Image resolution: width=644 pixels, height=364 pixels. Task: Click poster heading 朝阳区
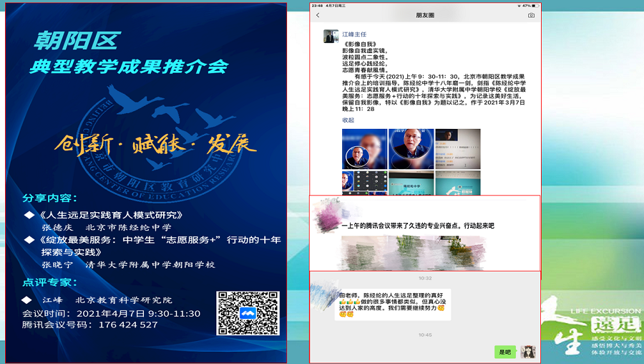[77, 41]
